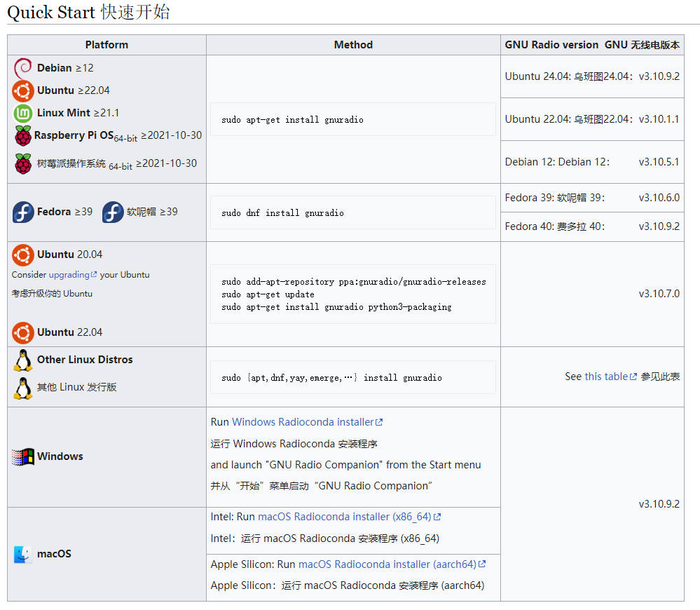The height and width of the screenshot is (610, 700).
Task: Open the Windows Radioconda installer link
Action: tap(303, 422)
